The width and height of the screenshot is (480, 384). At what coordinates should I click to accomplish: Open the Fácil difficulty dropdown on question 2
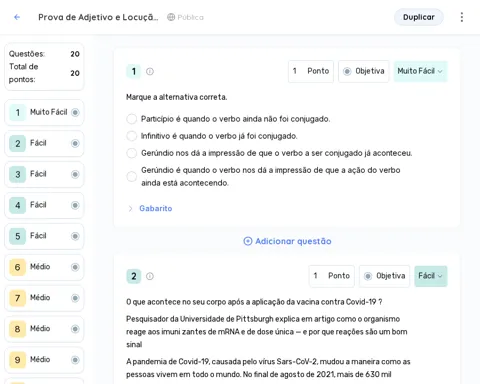[x=431, y=276]
